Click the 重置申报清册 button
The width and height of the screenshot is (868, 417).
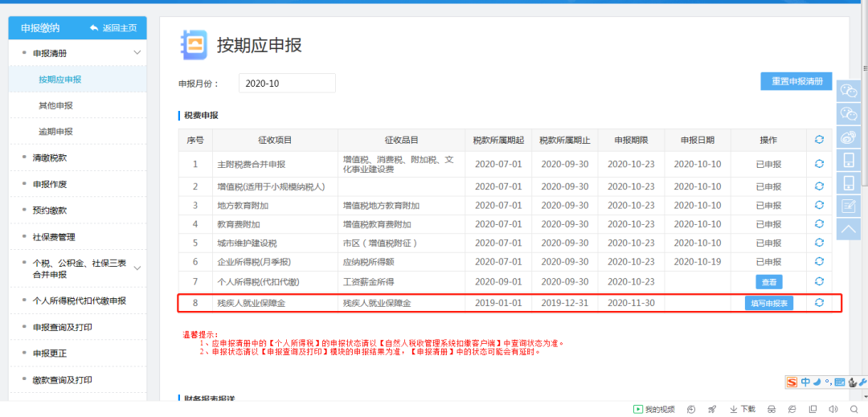tap(796, 81)
